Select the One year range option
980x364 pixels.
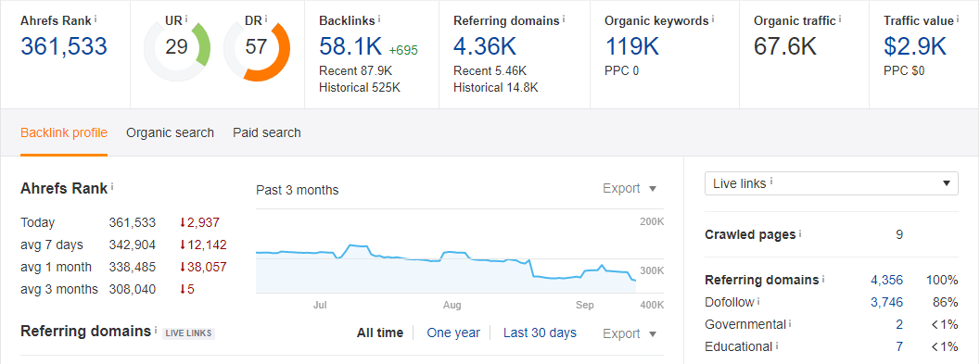pyautogui.click(x=453, y=333)
